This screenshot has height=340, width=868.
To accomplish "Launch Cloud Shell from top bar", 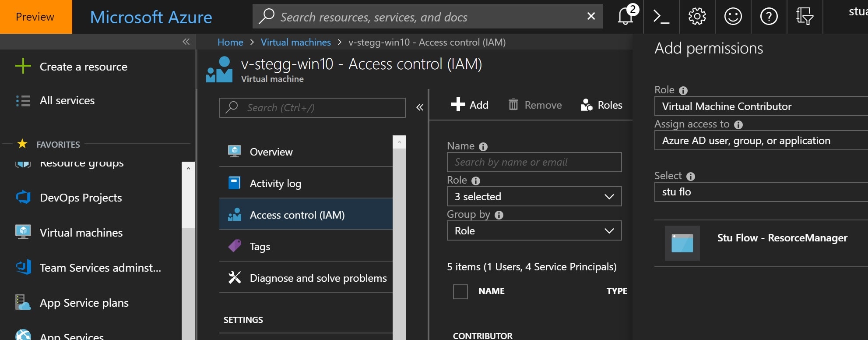I will click(x=661, y=17).
